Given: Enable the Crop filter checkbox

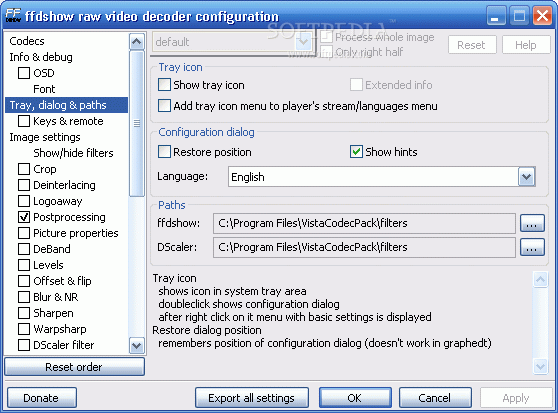Looking at the screenshot, I should click(x=24, y=169).
